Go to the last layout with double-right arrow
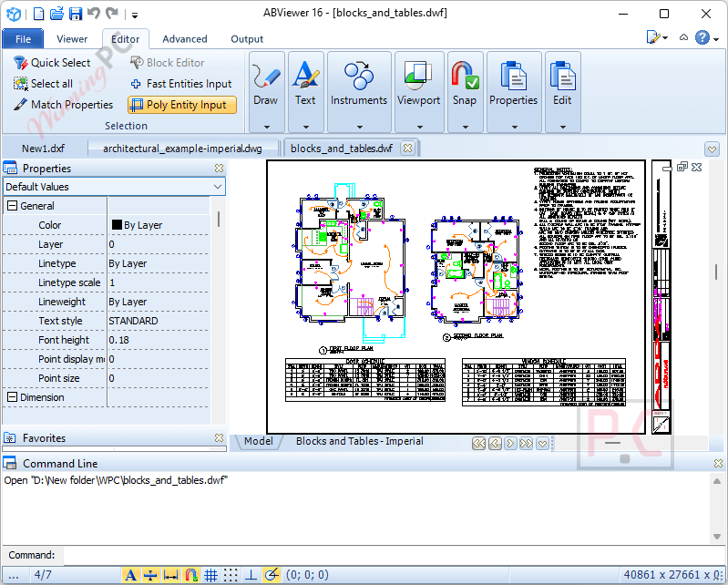 pos(526,444)
